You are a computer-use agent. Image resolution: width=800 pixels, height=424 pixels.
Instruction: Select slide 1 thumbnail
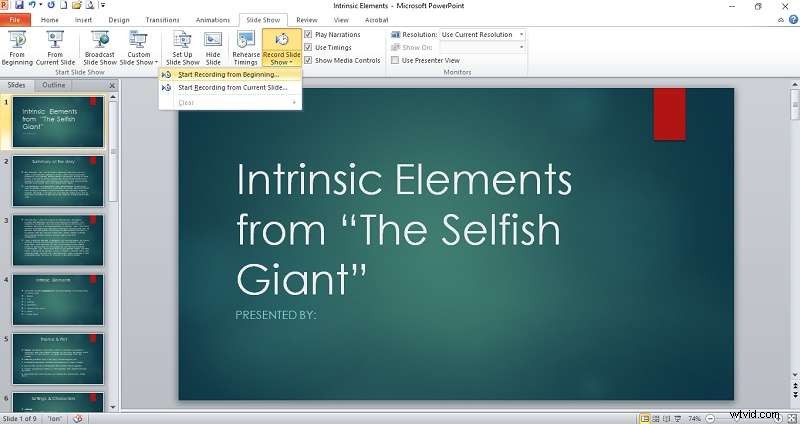[58, 122]
